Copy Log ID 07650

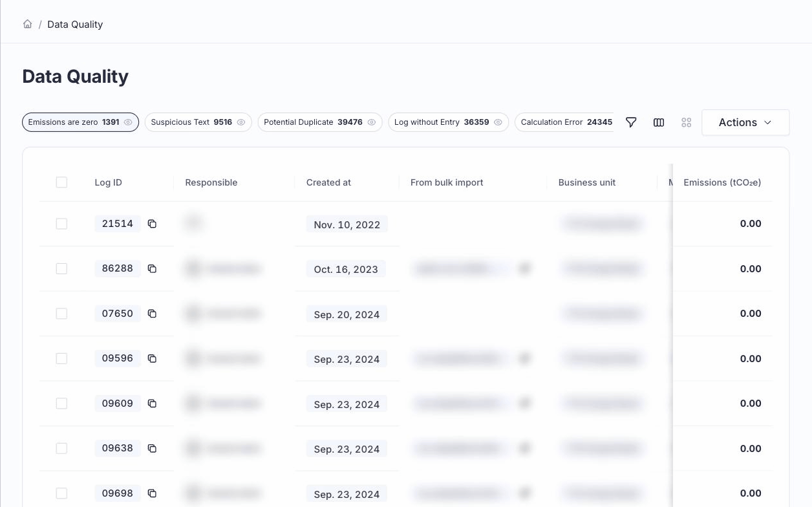coord(152,314)
